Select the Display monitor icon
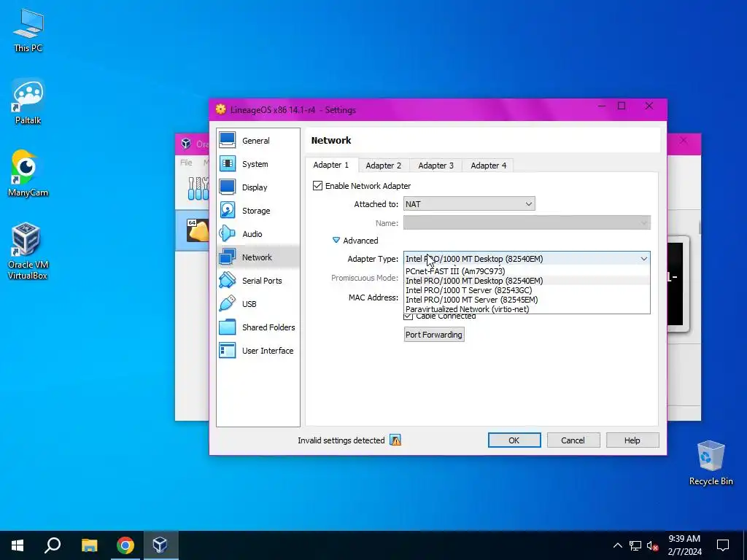Viewport: 747px width, 560px height. click(x=228, y=187)
